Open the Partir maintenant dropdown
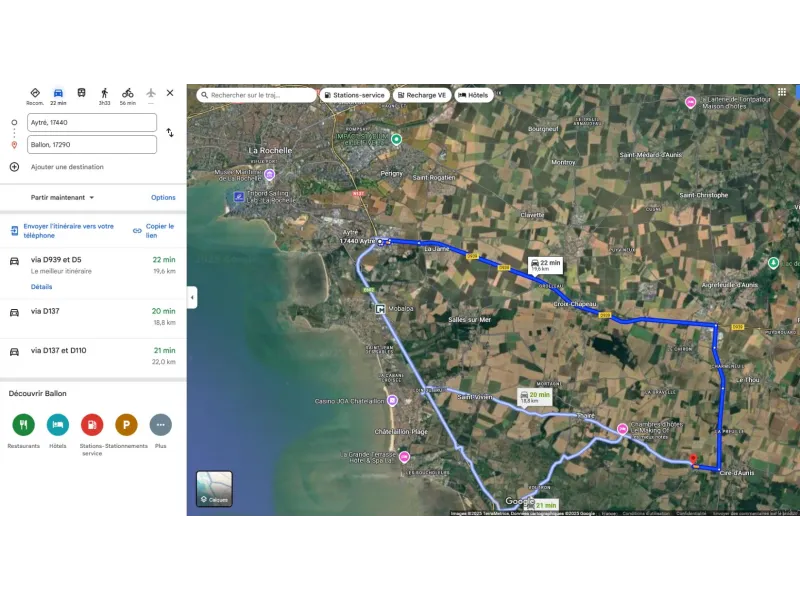 [62, 197]
